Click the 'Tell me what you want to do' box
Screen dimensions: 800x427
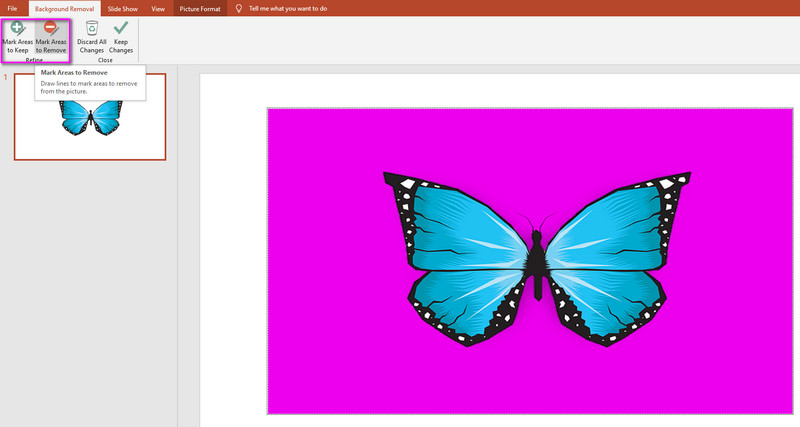coord(288,9)
